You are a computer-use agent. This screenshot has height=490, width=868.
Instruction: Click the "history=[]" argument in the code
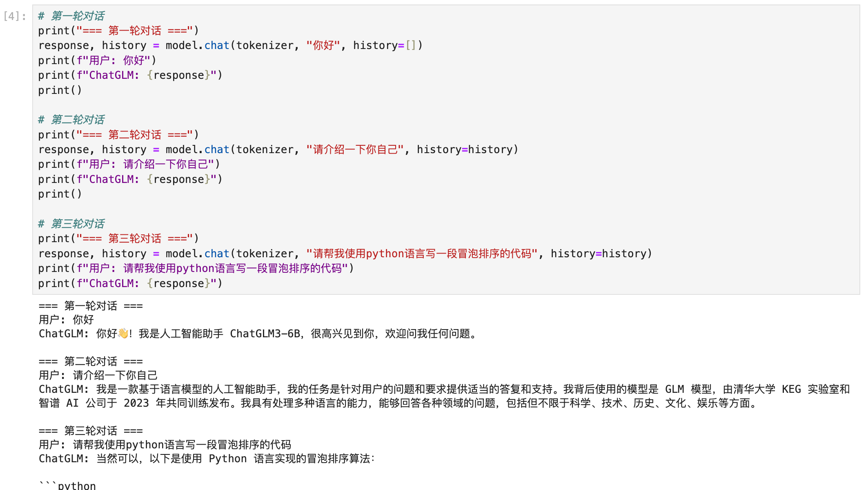(387, 45)
